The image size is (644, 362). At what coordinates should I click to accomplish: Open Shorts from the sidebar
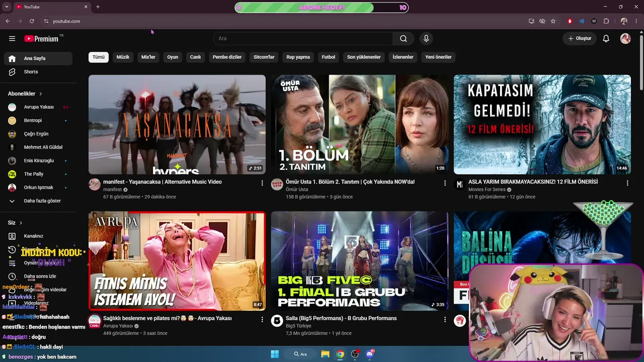(38, 72)
